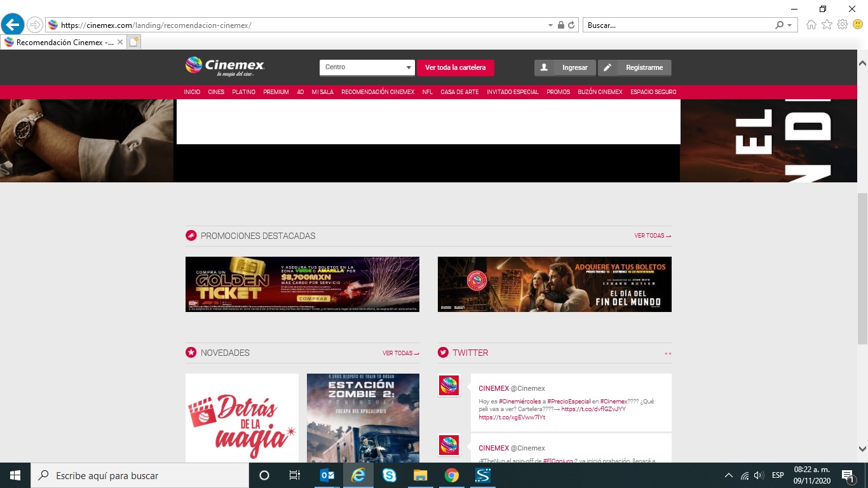
Task: Expand the search provider dropdown arrow
Action: (790, 25)
